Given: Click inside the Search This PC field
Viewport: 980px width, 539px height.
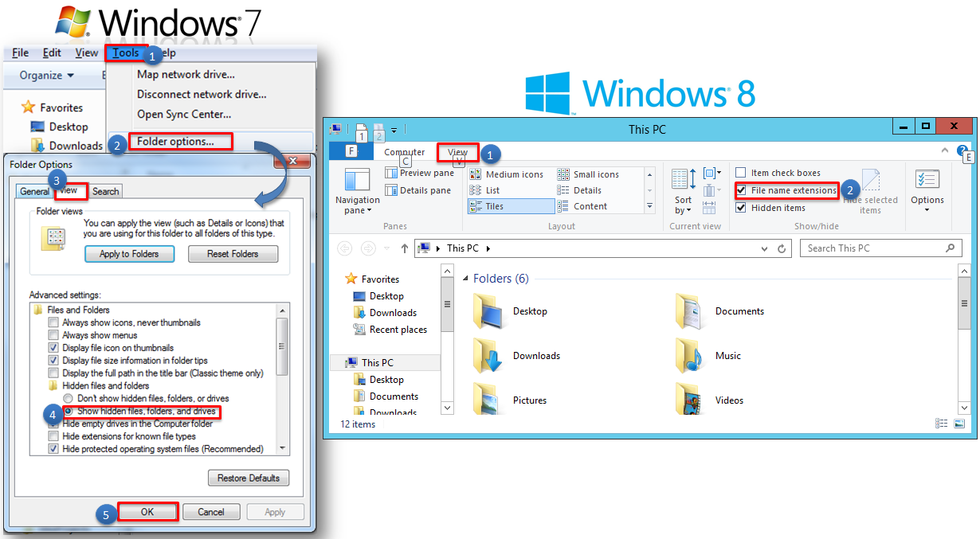Looking at the screenshot, I should (x=868, y=248).
